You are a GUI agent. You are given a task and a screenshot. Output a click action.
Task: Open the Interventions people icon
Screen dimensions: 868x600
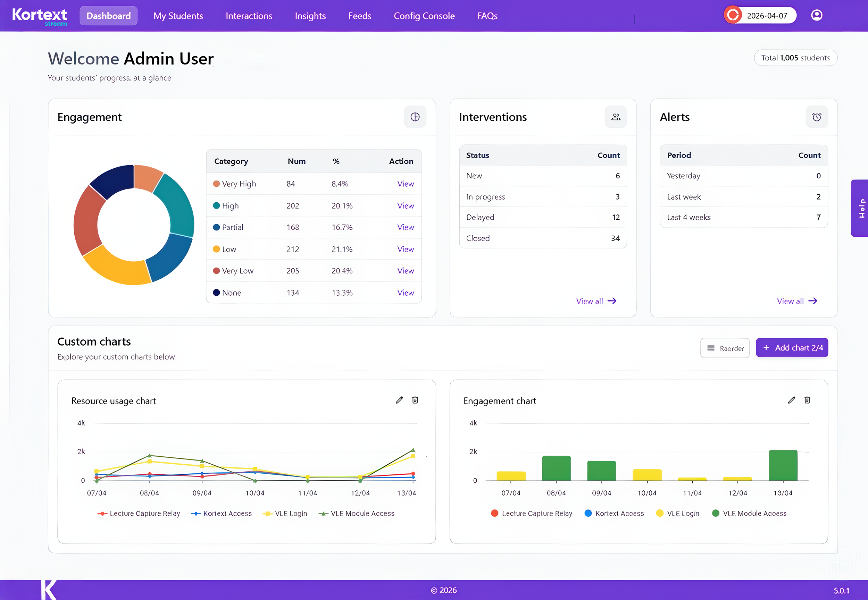(x=615, y=117)
